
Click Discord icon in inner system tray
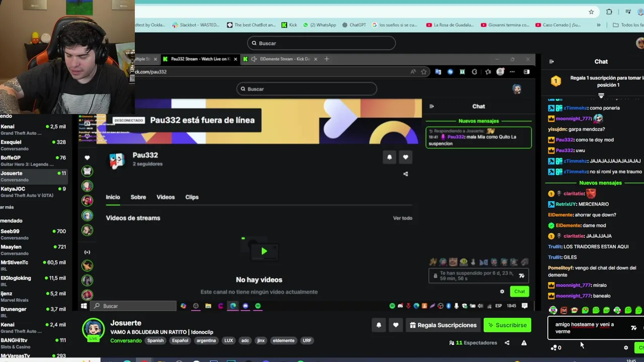(x=400, y=306)
